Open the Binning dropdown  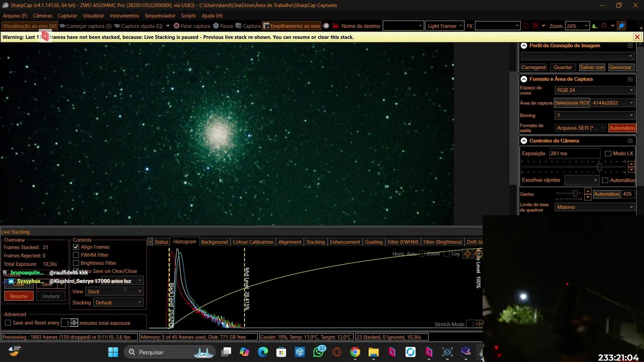click(x=595, y=116)
